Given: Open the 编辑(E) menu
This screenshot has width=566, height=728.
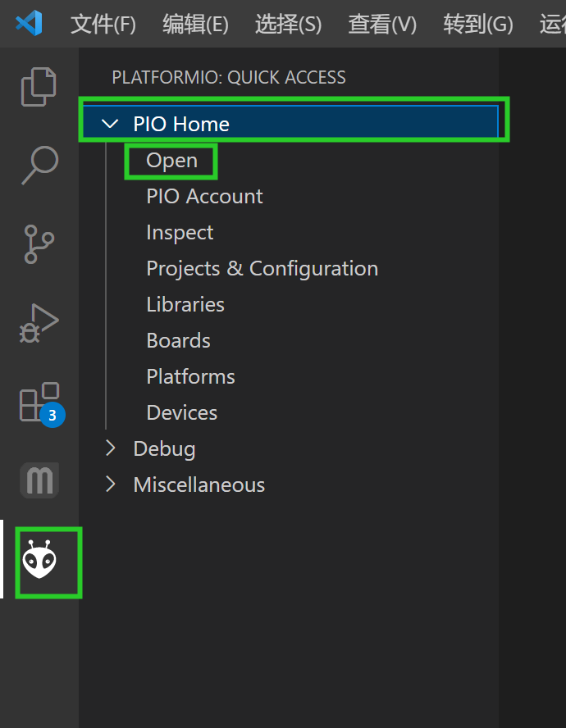Looking at the screenshot, I should pos(195,24).
